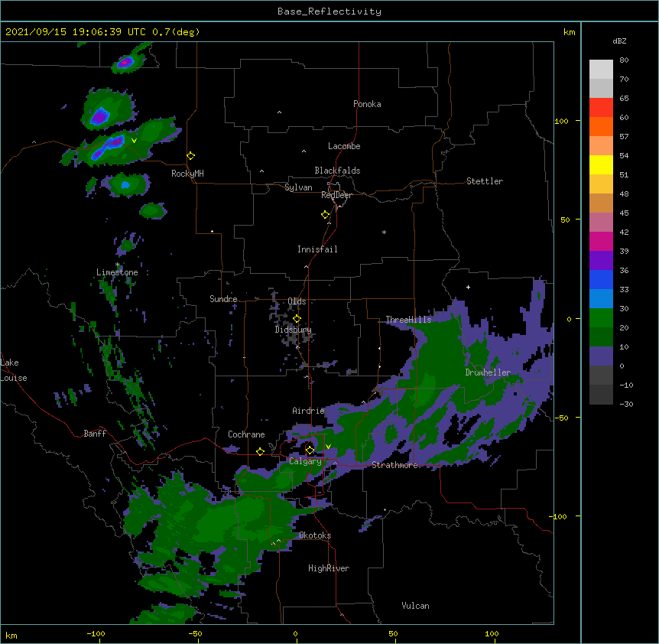Screen dimensions: 659x644
Task: Click the Vulcan town label
Action: pyautogui.click(x=415, y=606)
